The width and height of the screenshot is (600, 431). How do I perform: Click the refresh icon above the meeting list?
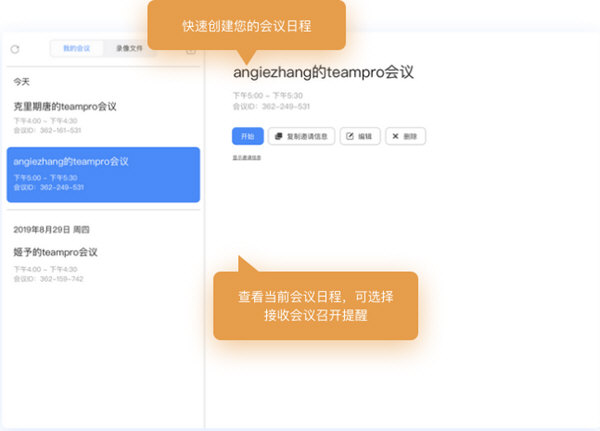tap(15, 48)
